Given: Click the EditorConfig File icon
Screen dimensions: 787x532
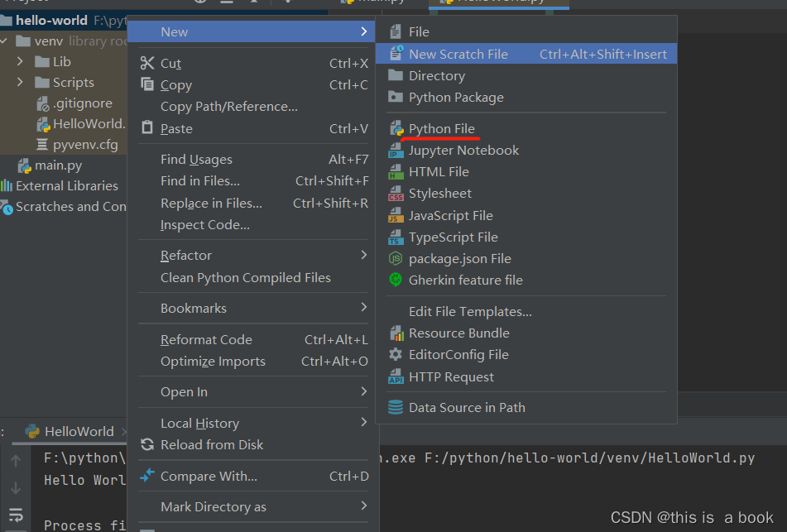Looking at the screenshot, I should [395, 354].
